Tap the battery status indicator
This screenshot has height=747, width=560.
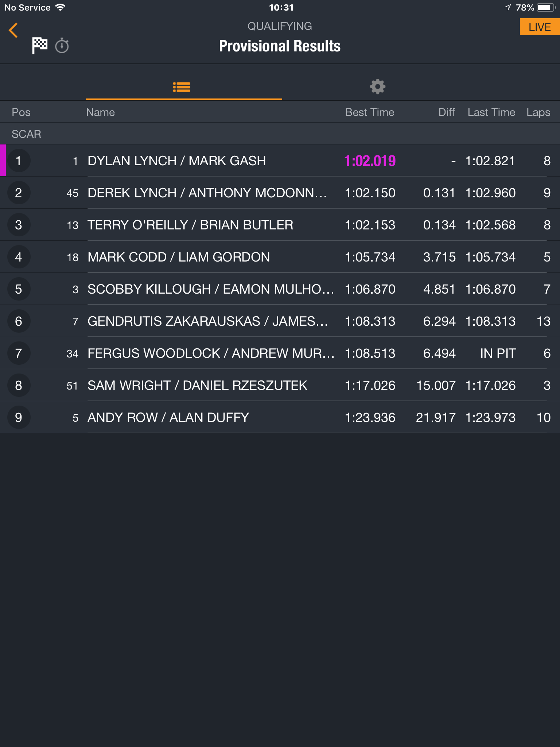pyautogui.click(x=546, y=8)
